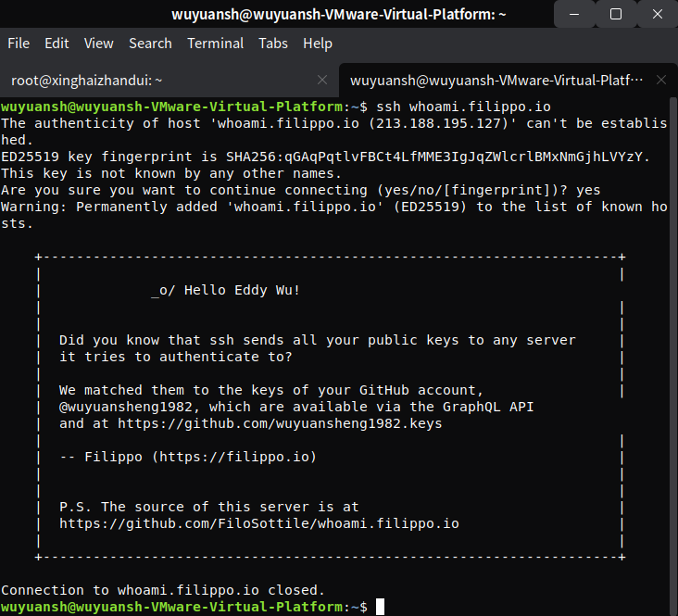Open the View menu
Viewport: 678px width, 616px height.
[x=98, y=44]
